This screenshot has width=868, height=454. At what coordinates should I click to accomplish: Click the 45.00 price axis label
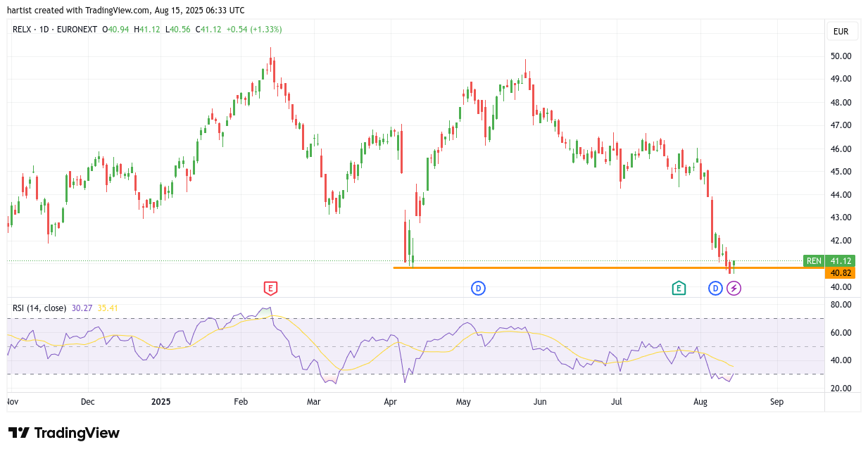[841, 171]
